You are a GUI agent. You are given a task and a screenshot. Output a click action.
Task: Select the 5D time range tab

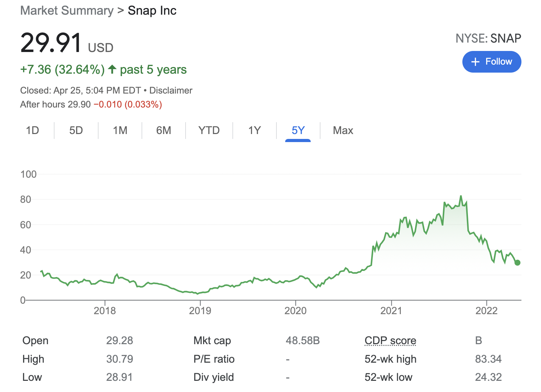(76, 131)
